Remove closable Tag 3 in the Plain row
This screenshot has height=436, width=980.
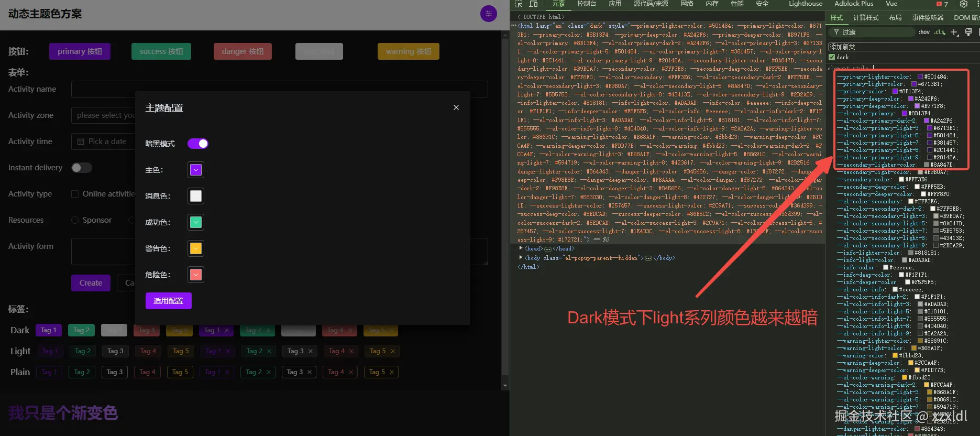click(310, 372)
